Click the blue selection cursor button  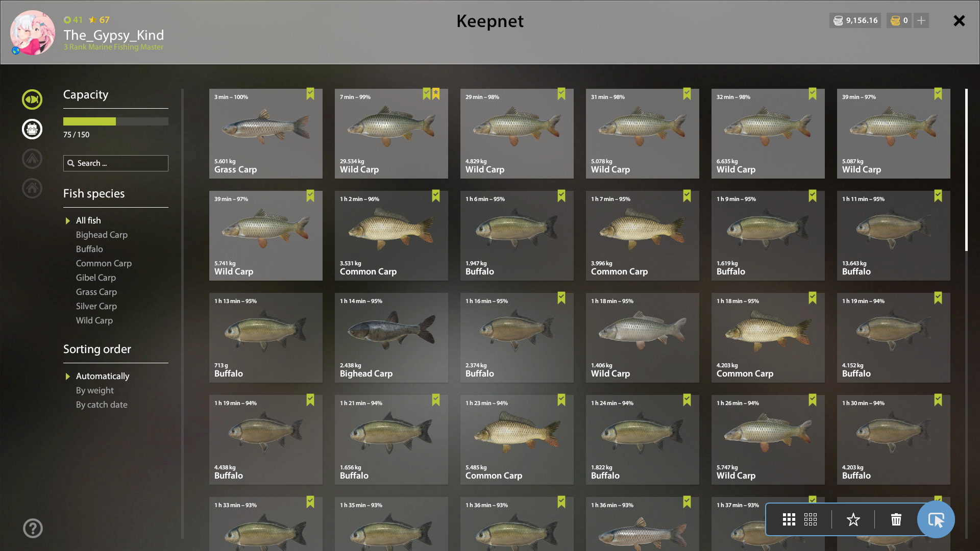click(936, 520)
